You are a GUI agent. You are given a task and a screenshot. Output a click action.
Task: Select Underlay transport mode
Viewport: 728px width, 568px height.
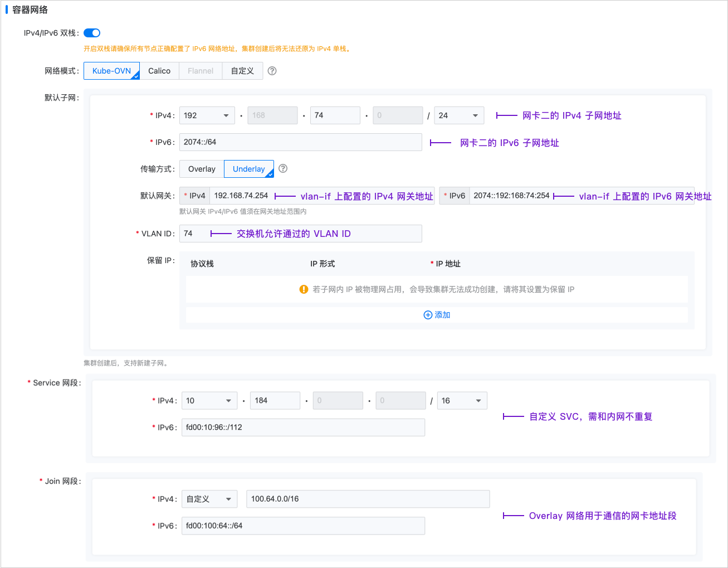click(248, 169)
